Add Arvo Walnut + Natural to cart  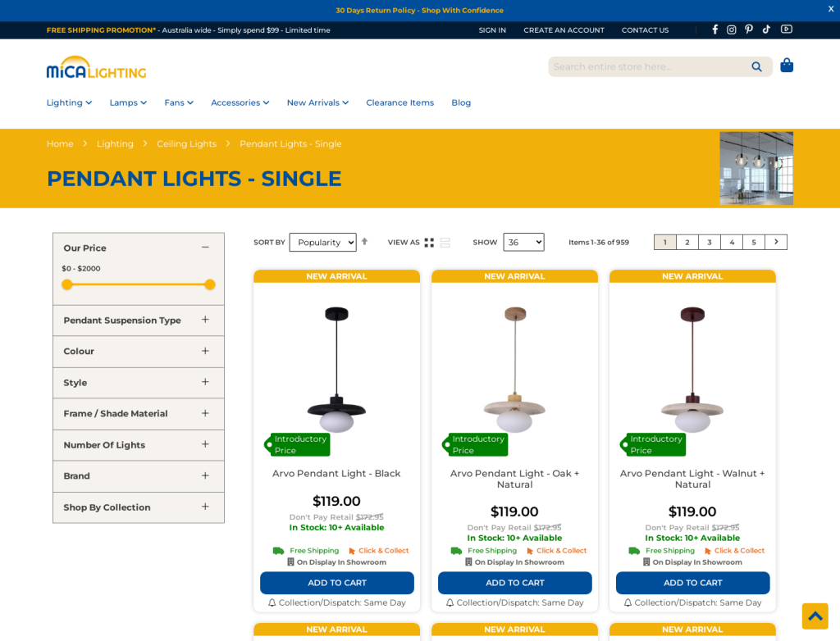[692, 583]
